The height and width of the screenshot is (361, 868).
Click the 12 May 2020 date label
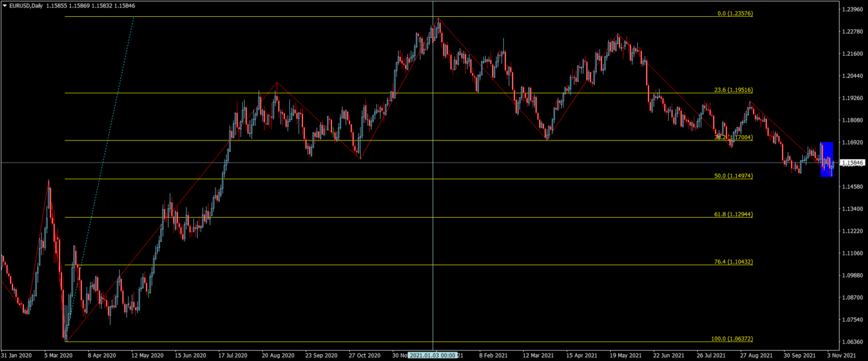(147, 355)
